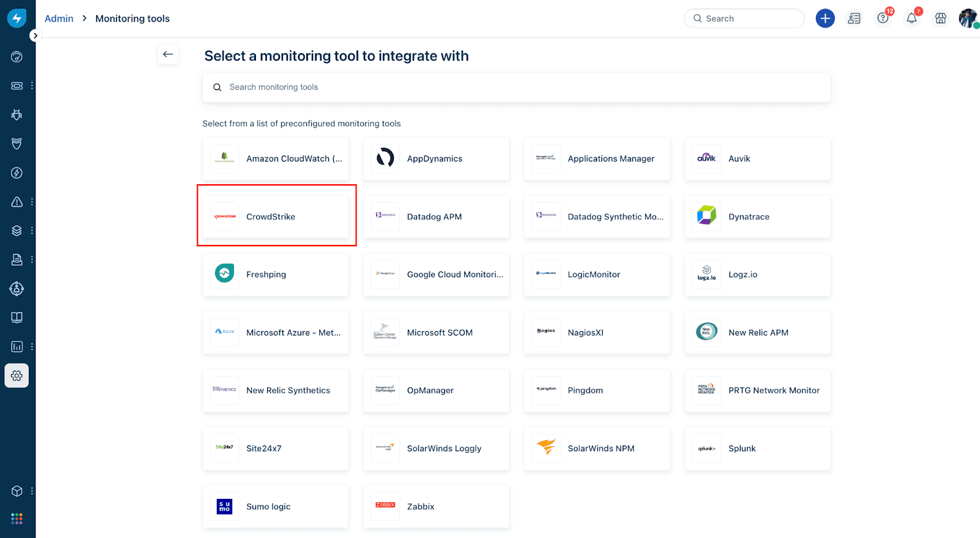Screen dimensions: 980x538
Task: Choose the Applications Manager card
Action: (597, 159)
